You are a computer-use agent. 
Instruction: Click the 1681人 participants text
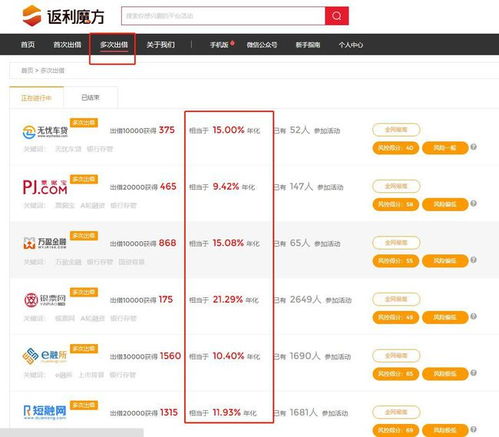303,412
